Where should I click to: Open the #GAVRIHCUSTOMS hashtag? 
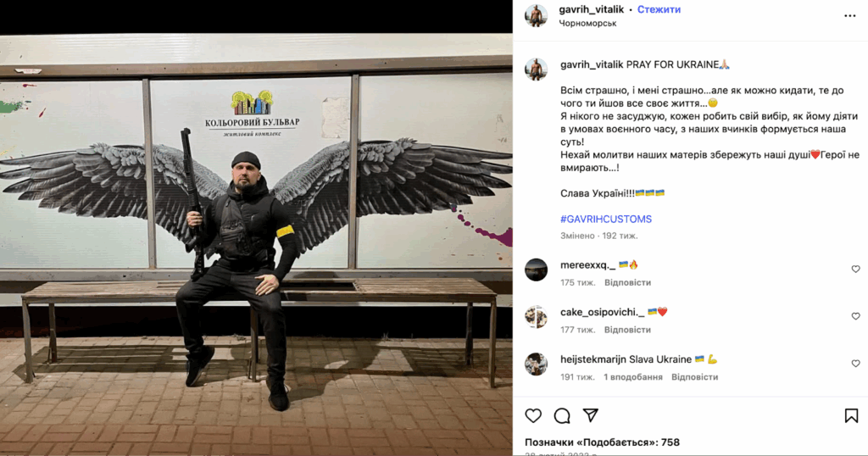click(605, 220)
